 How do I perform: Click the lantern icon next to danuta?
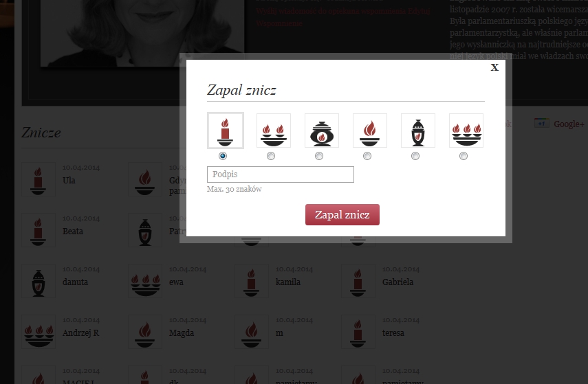39,281
